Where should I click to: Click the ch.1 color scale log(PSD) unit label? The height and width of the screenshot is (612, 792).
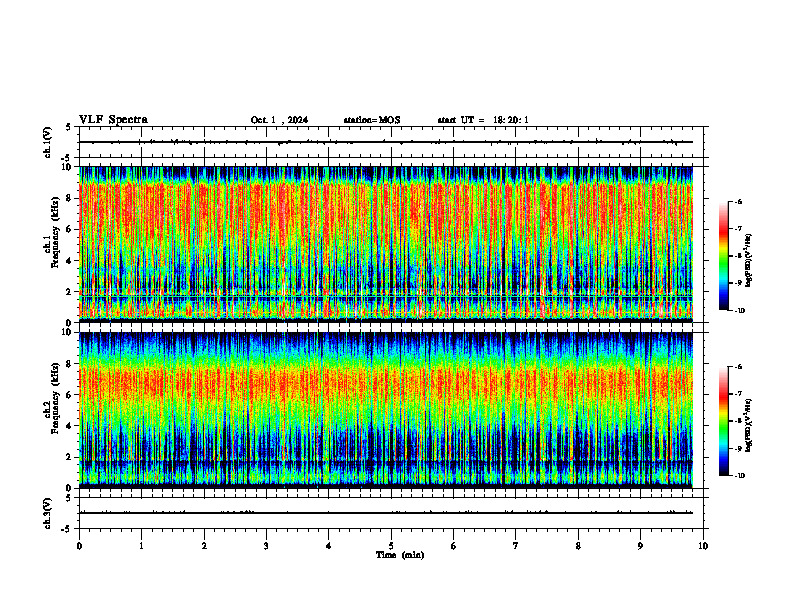[750, 261]
